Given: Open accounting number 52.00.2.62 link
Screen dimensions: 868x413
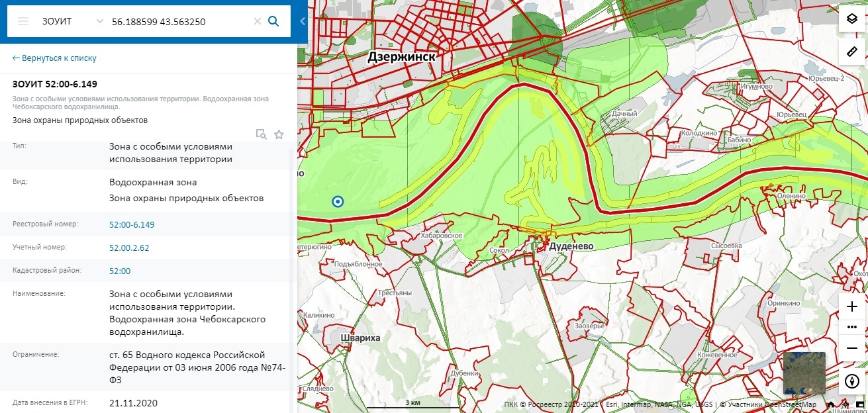Looking at the screenshot, I should tap(129, 248).
